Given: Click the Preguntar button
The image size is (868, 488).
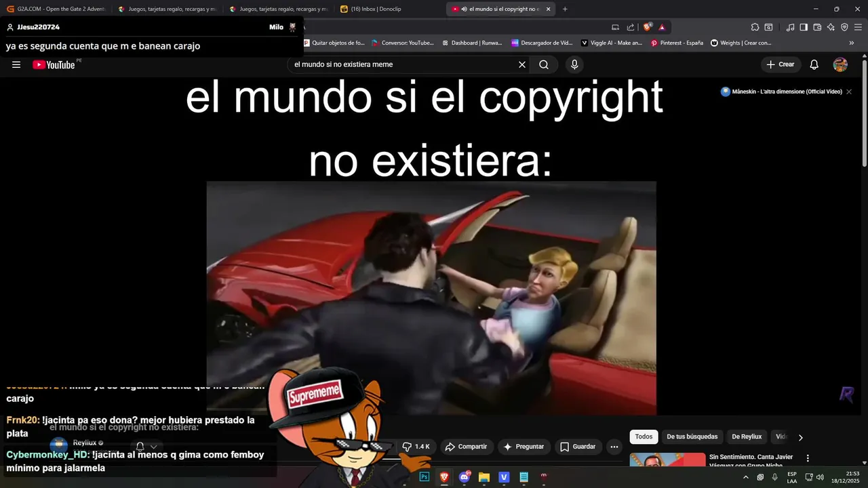Looking at the screenshot, I should point(524,447).
